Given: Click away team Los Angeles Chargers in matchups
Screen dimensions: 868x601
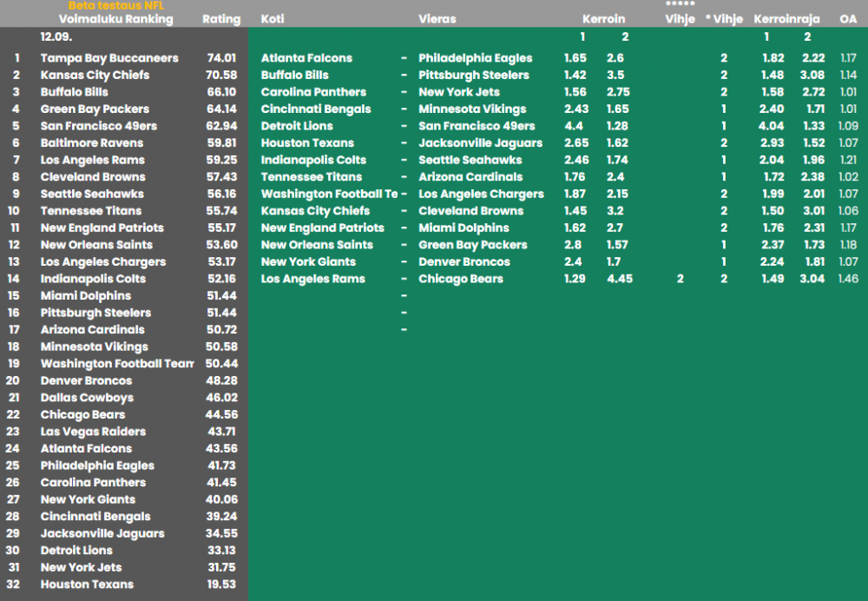Looking at the screenshot, I should [481, 194].
